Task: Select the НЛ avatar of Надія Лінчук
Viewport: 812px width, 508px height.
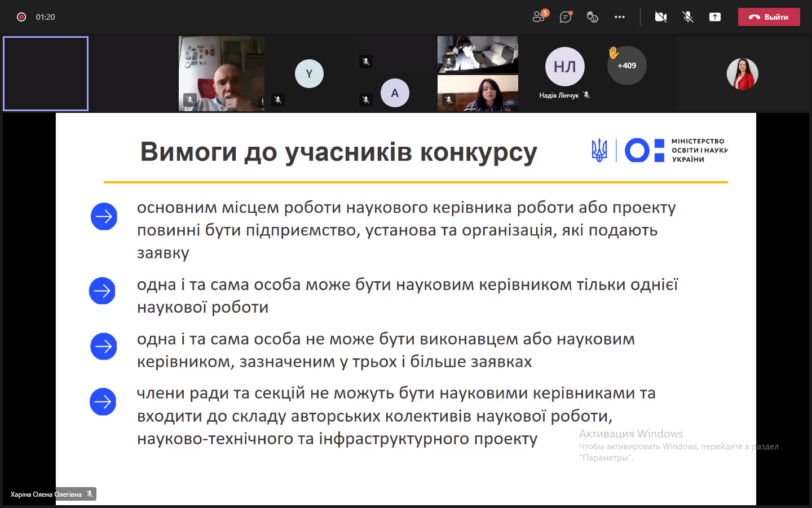Action: pos(565,67)
